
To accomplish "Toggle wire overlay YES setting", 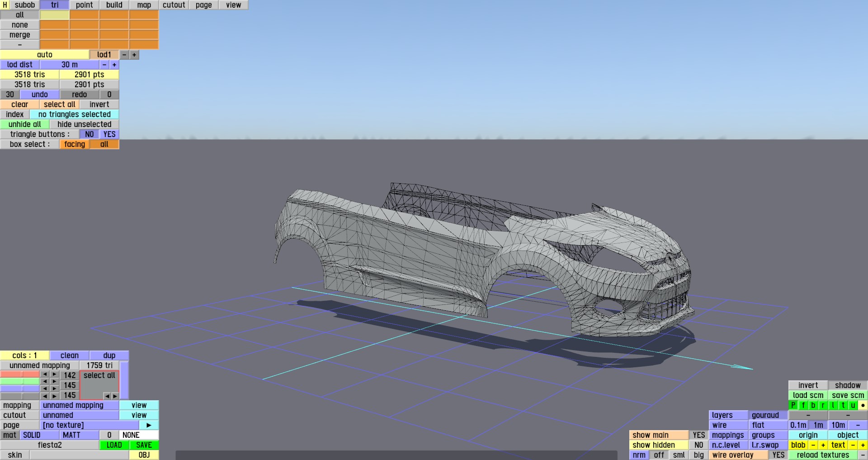I will coord(778,455).
